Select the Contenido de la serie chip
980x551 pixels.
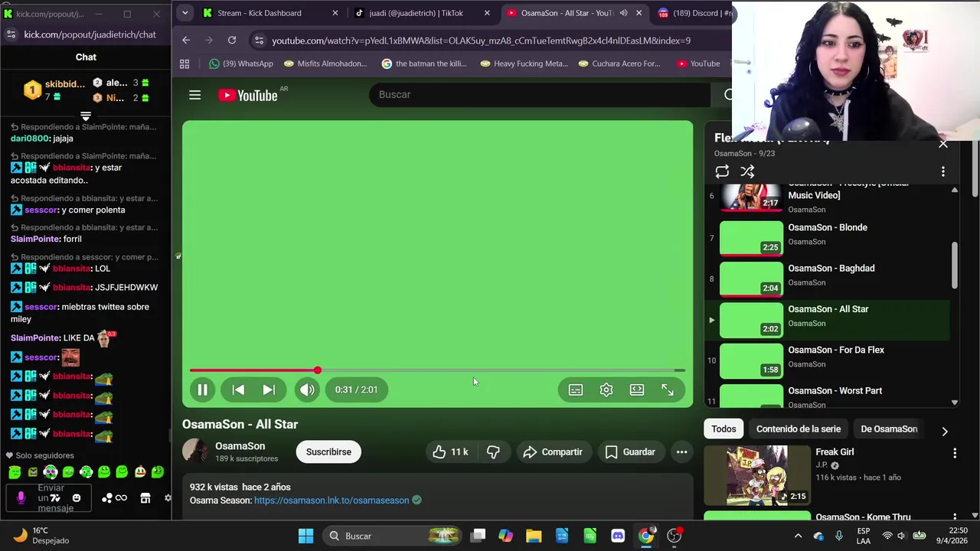click(799, 429)
